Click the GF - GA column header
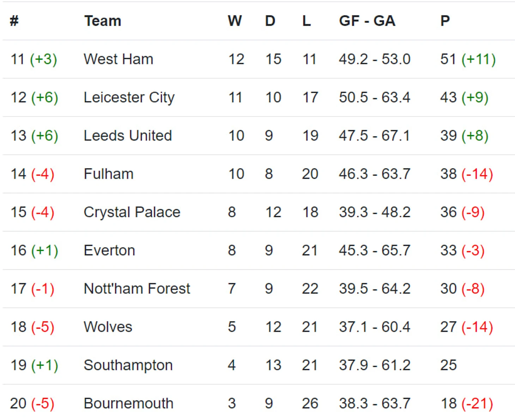 coord(367,21)
